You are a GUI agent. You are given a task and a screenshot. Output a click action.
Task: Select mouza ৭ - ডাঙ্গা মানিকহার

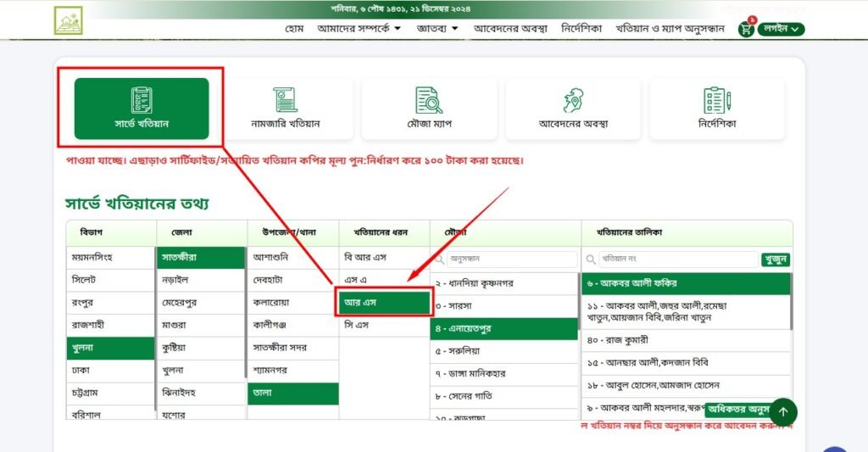504,375
